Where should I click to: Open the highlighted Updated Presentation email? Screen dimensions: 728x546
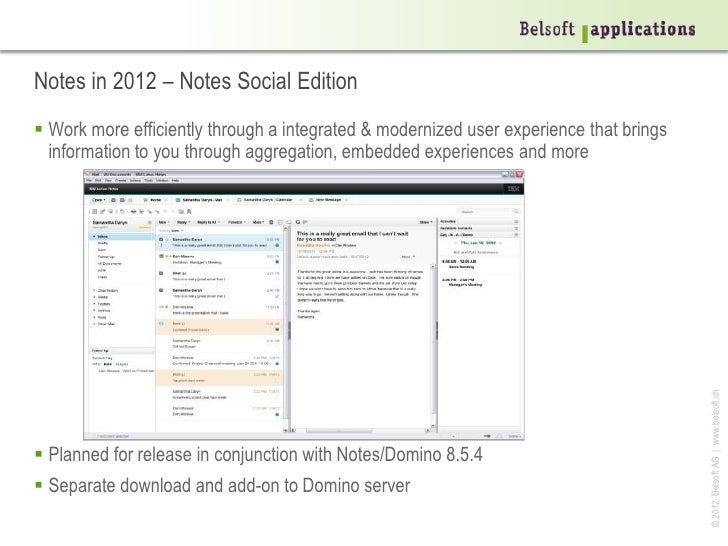[219, 326]
